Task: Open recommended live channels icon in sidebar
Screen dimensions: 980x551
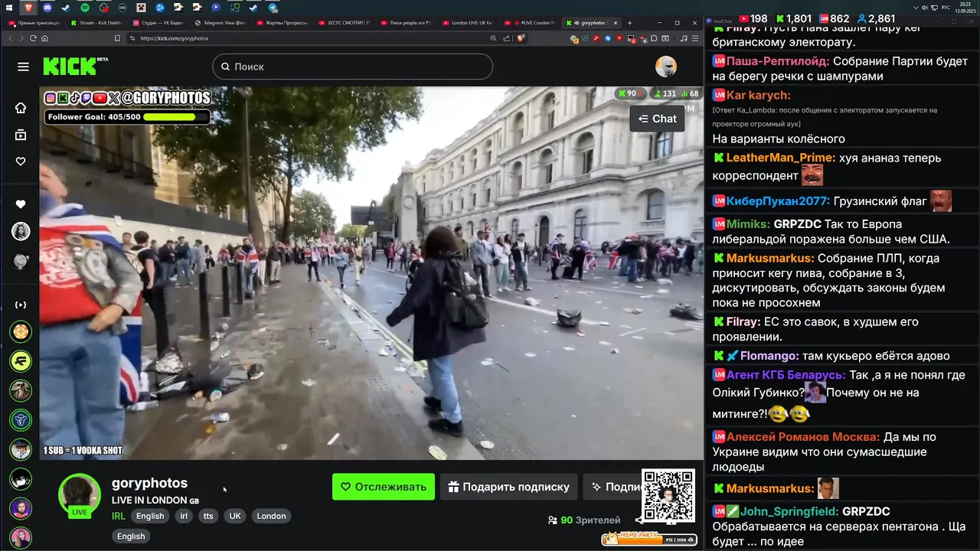Action: point(21,305)
